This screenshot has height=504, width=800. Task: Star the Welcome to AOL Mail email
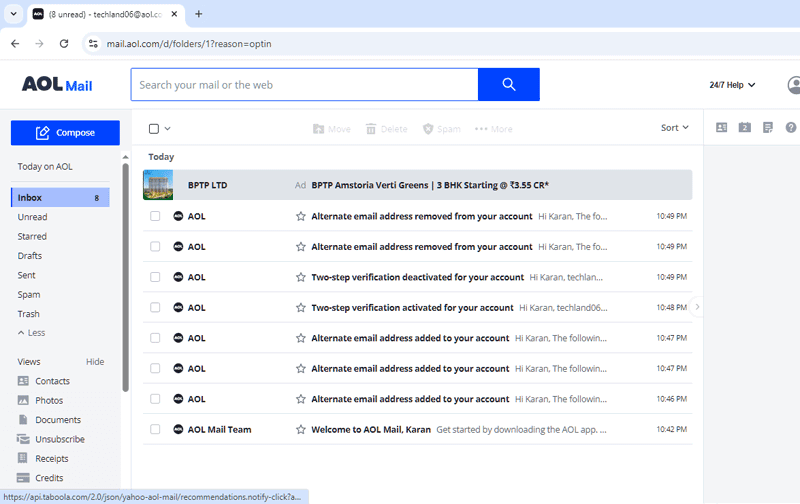(301, 430)
